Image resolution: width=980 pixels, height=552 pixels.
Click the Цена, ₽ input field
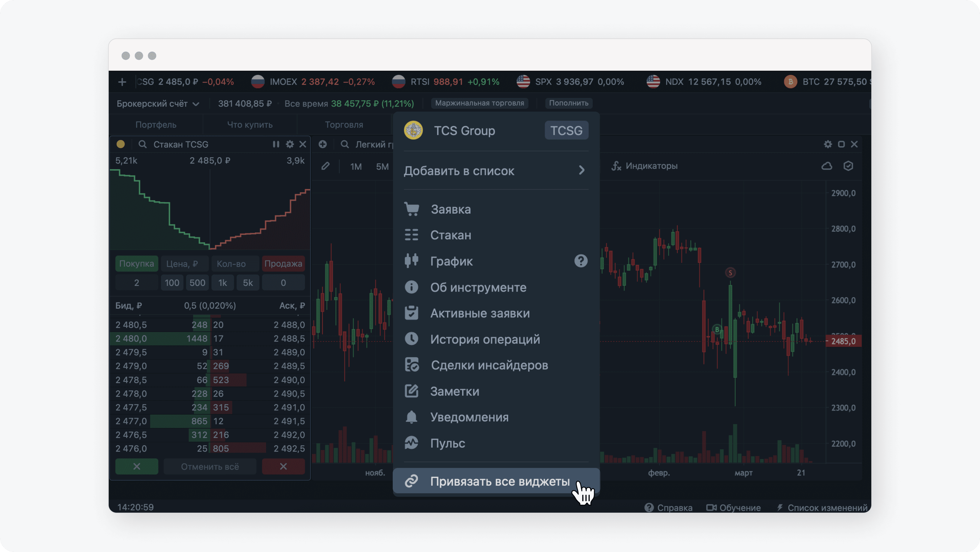[185, 263]
